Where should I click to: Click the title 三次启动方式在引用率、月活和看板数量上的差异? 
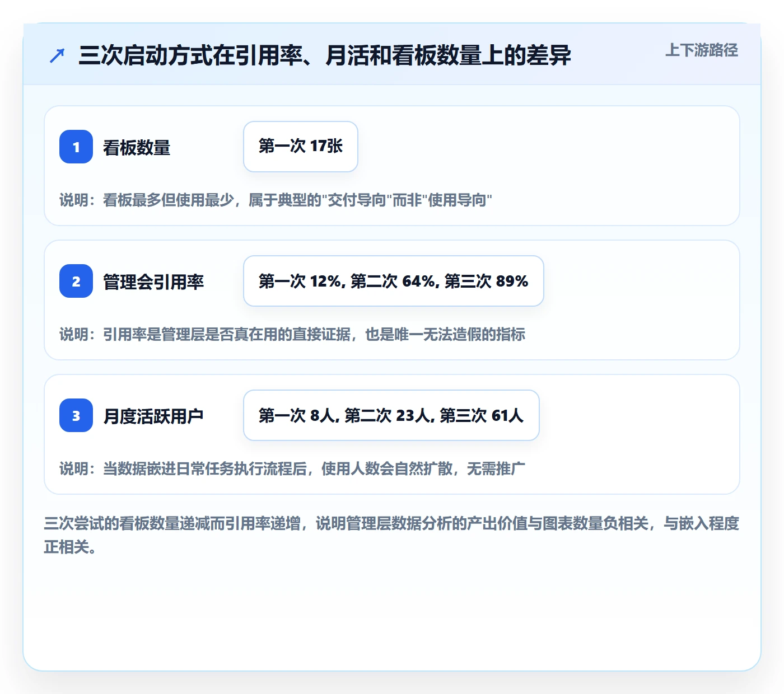(x=325, y=55)
